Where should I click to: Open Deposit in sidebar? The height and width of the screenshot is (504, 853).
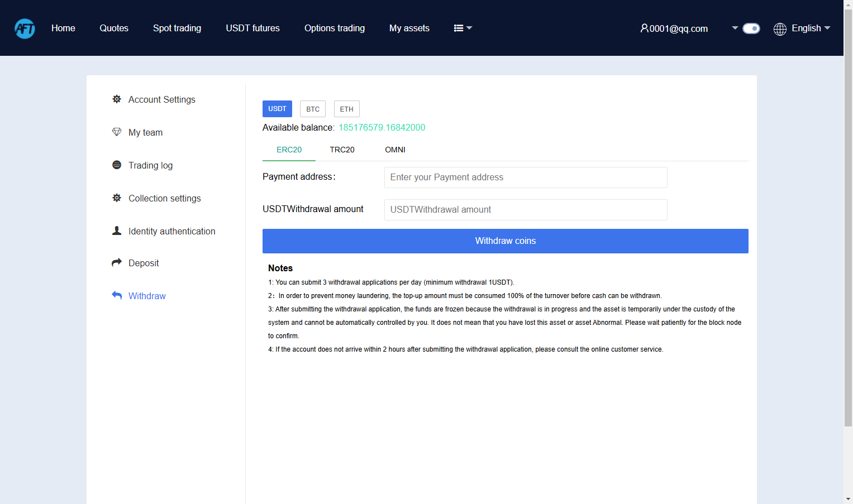click(144, 263)
